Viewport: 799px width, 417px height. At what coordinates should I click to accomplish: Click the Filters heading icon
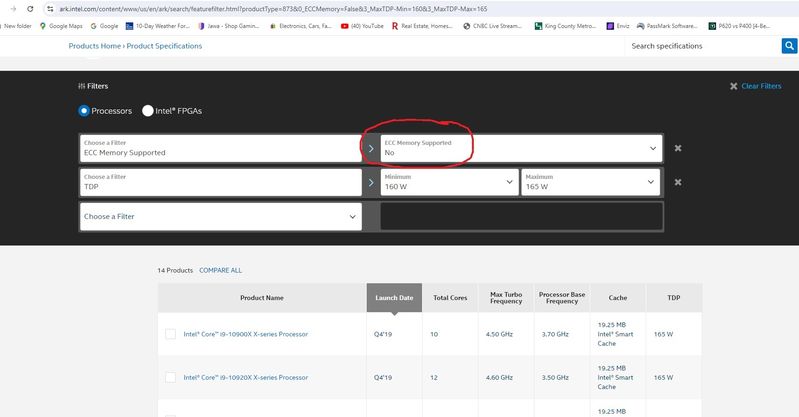pos(82,86)
